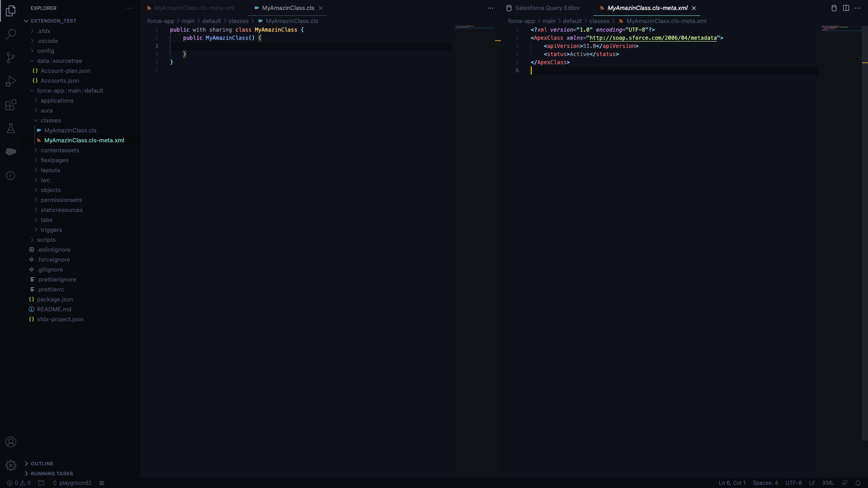The width and height of the screenshot is (868, 488).
Task: Open the Testing beaker panel
Action: tap(10, 128)
